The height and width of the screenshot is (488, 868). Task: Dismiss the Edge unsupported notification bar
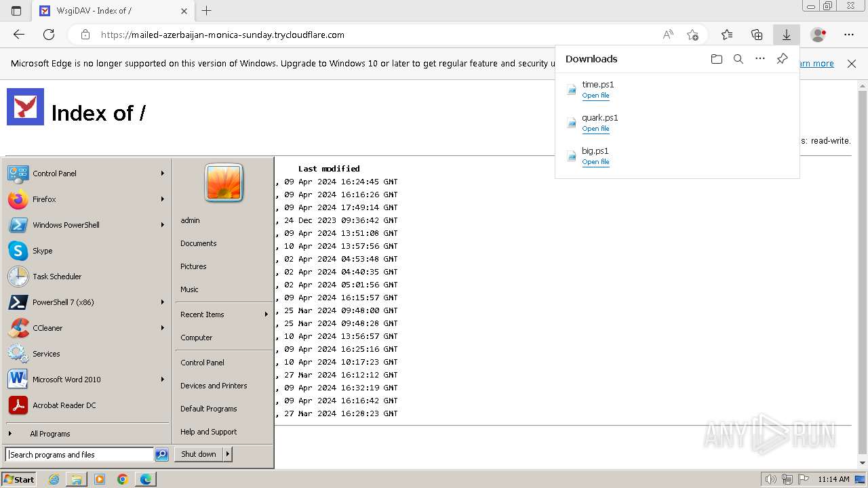click(852, 64)
